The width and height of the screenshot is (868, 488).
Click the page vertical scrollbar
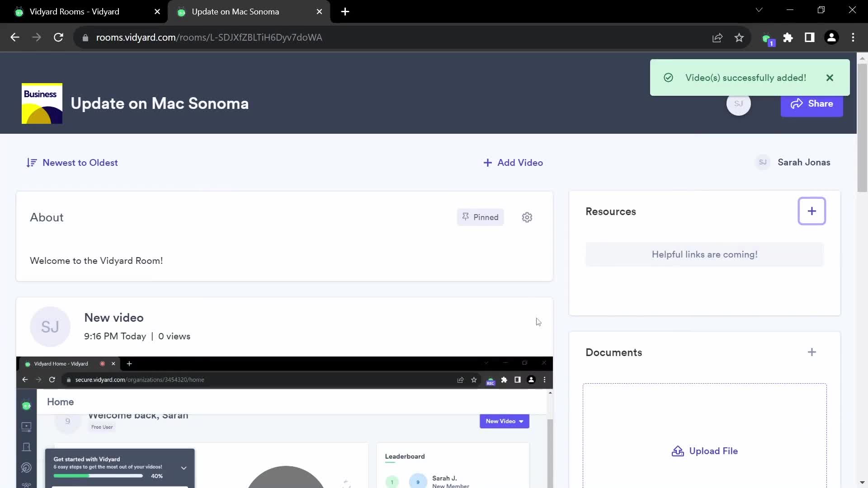pos(862,128)
